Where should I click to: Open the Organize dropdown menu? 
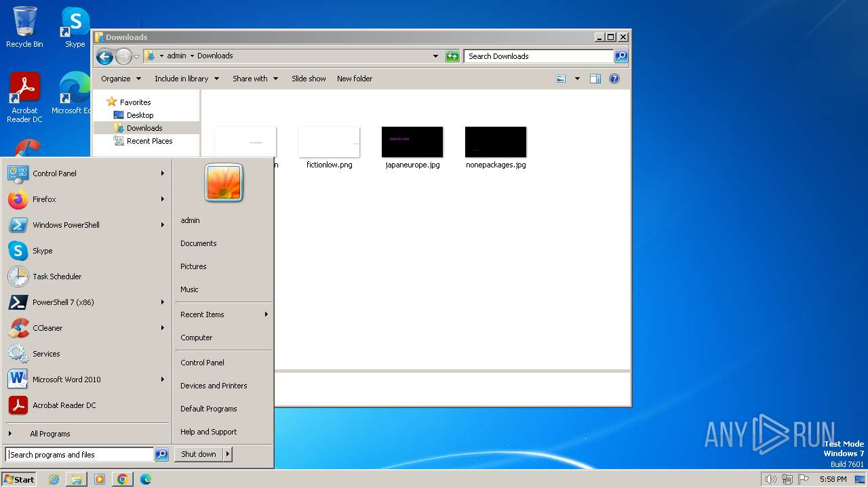(121, 79)
